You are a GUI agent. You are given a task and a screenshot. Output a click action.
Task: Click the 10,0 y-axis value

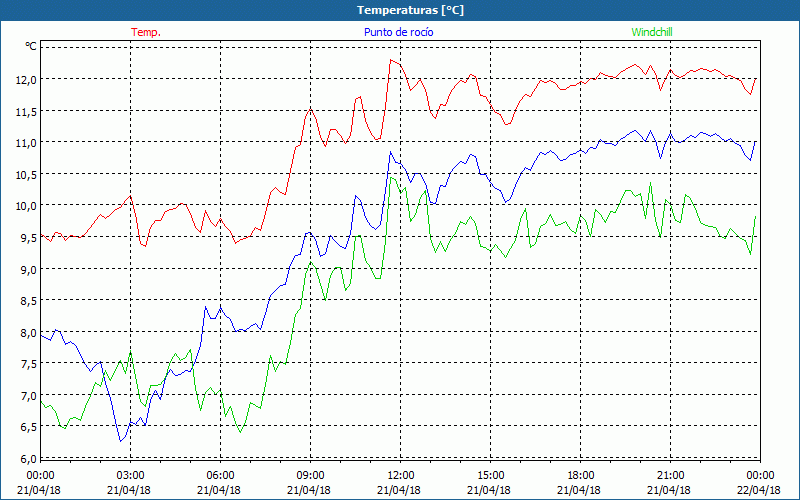pyautogui.click(x=27, y=206)
